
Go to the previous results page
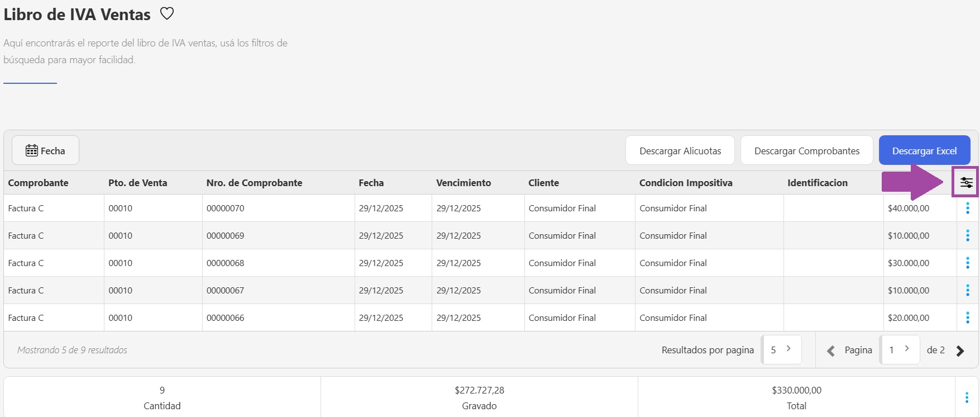(831, 350)
